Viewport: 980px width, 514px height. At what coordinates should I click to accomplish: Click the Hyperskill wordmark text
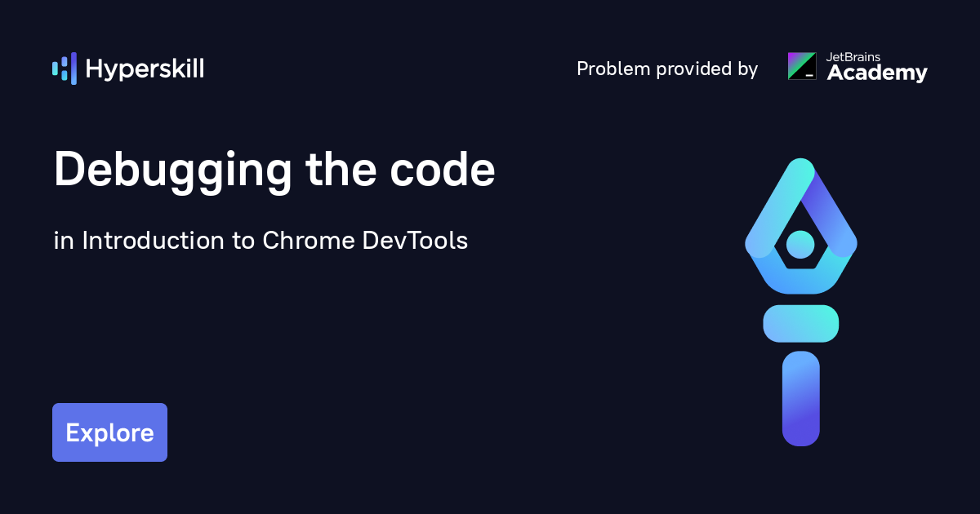click(x=145, y=69)
